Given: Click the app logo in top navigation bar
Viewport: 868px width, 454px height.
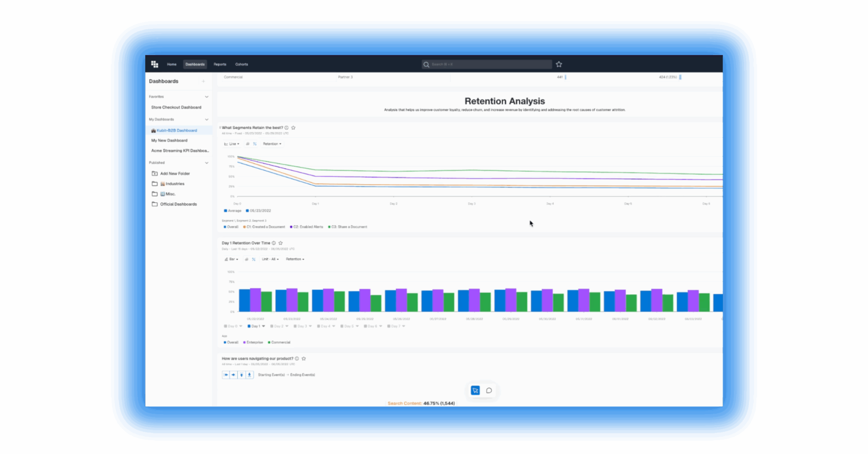Looking at the screenshot, I should click(x=155, y=64).
